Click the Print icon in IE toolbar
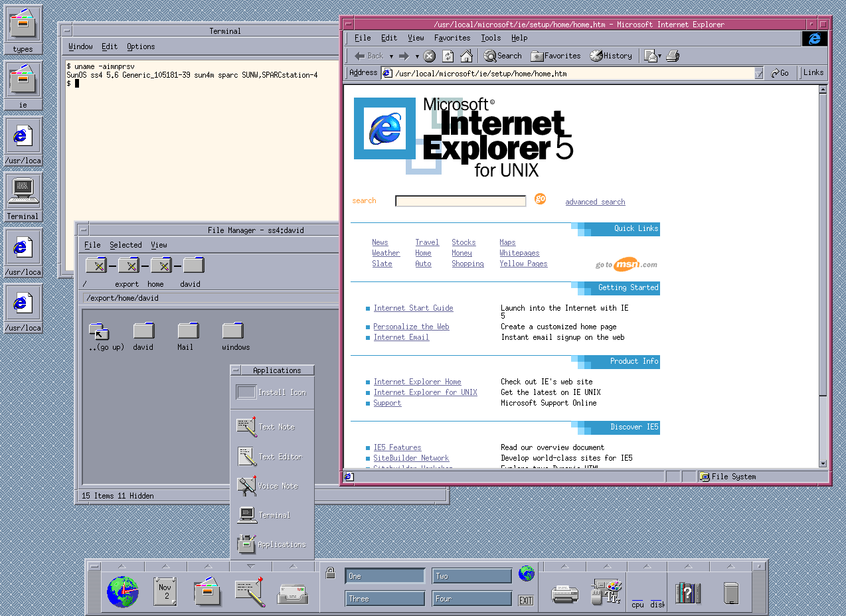 tap(673, 56)
